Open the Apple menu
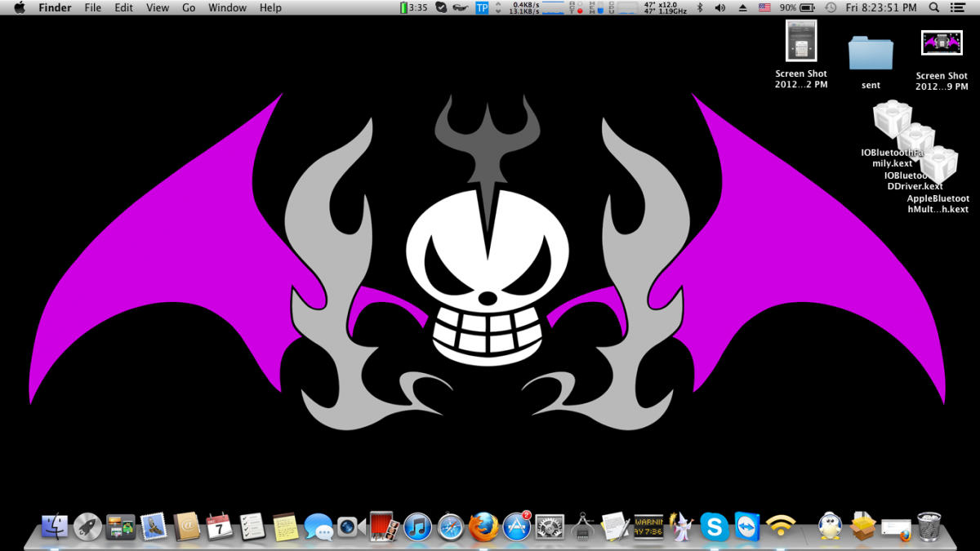The width and height of the screenshot is (980, 551). pos(20,7)
